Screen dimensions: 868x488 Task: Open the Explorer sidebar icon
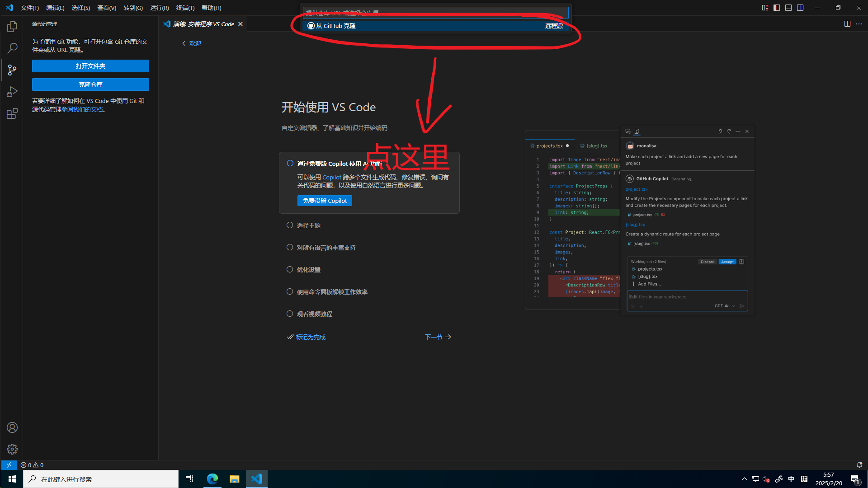pos(12,27)
